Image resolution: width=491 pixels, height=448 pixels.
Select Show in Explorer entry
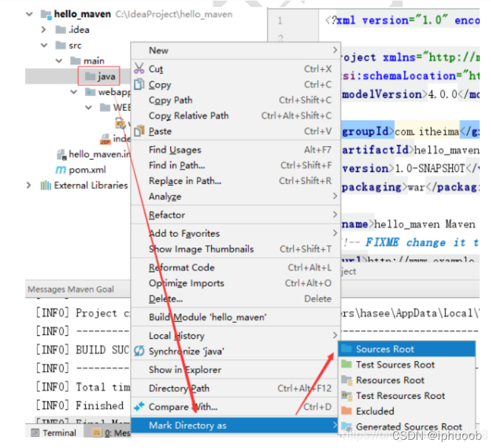[x=236, y=370]
